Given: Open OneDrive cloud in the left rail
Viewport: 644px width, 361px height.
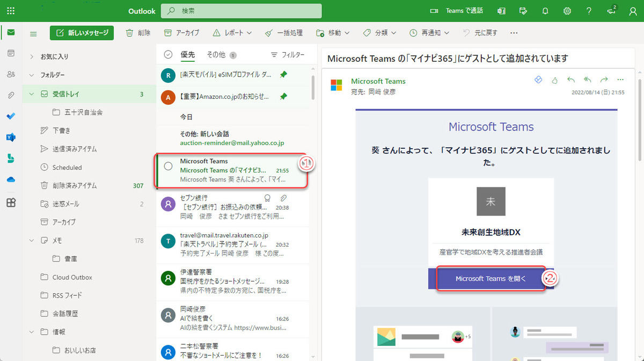Looking at the screenshot, I should [x=11, y=179].
